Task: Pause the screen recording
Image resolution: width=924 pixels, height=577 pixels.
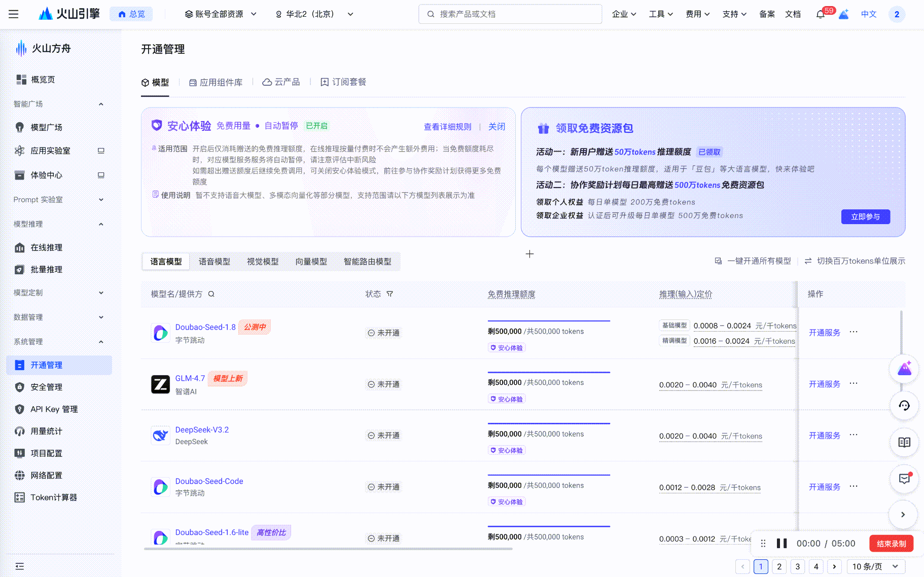Action: (781, 544)
